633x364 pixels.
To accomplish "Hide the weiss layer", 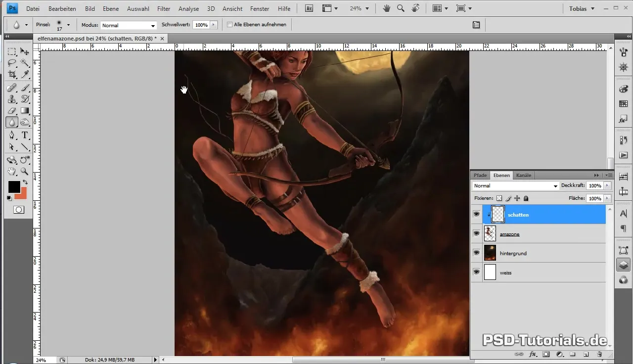I will 476,272.
